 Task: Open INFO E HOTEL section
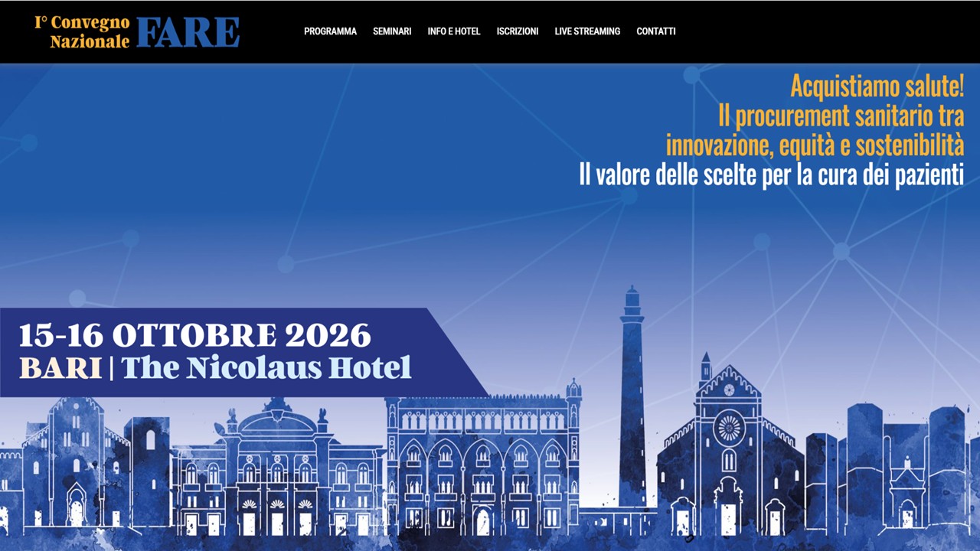click(454, 31)
